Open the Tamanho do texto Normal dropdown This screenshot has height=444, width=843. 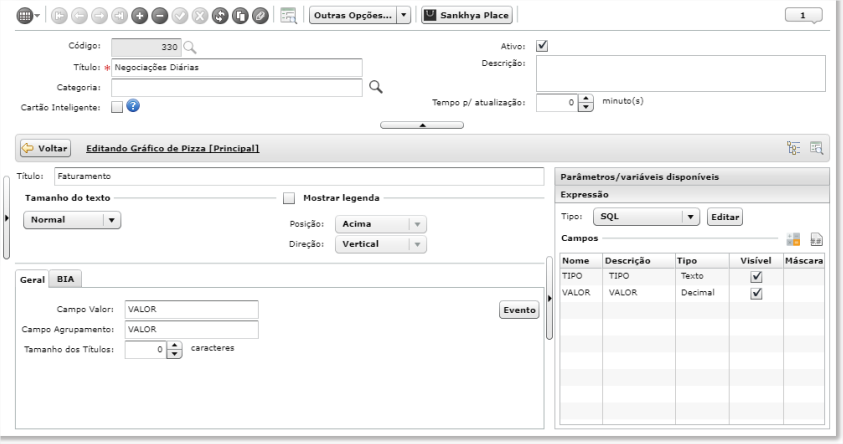(72, 220)
